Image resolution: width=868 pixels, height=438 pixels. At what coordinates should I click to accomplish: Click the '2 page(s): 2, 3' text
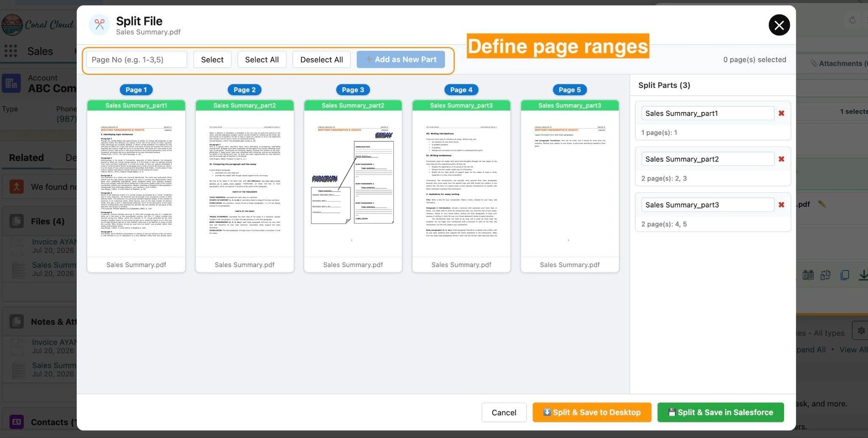tap(664, 178)
